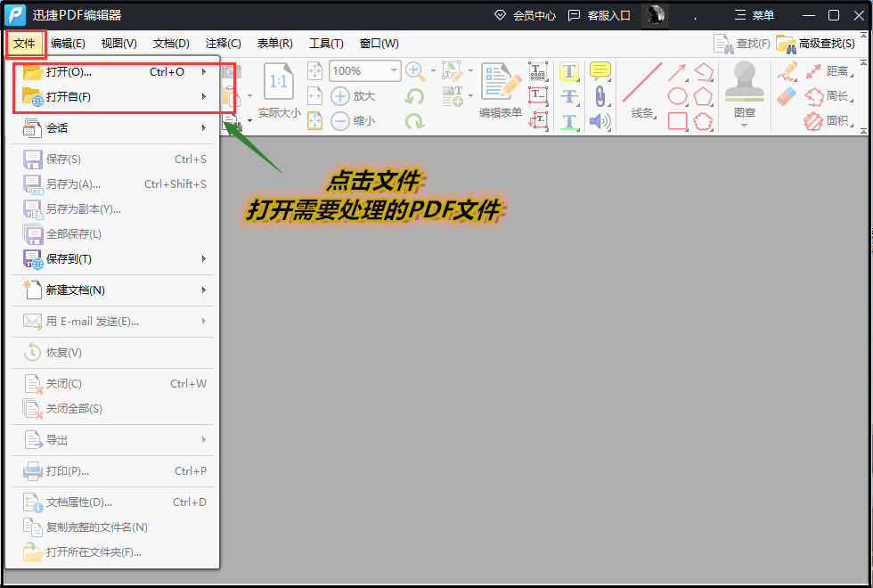This screenshot has width=873, height=588.
Task: Click the 缩小 zoom out button
Action: click(353, 121)
